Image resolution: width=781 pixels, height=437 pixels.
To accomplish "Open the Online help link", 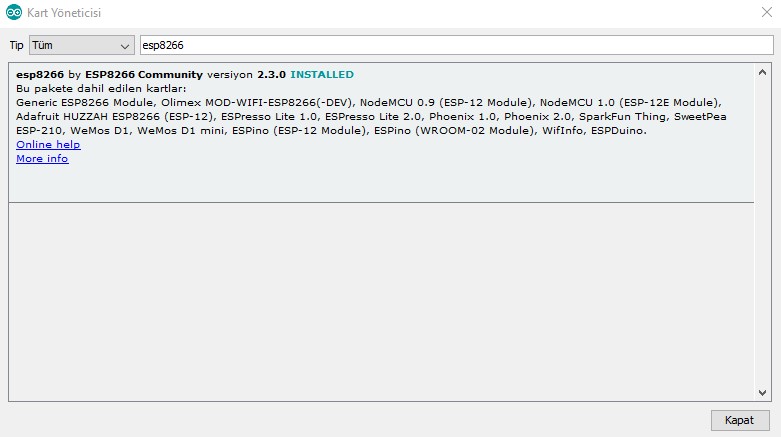I will click(48, 145).
